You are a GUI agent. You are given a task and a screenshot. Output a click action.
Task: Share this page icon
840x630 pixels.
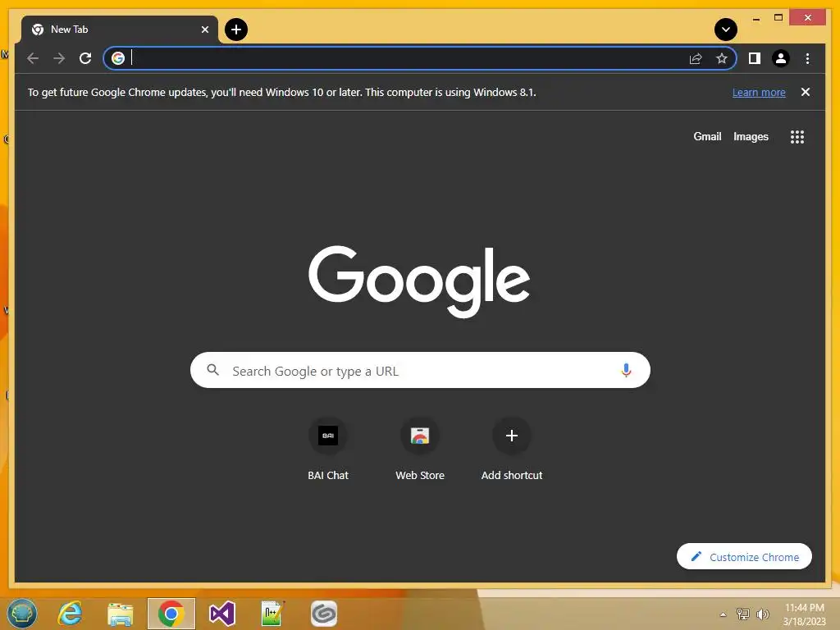[696, 58]
